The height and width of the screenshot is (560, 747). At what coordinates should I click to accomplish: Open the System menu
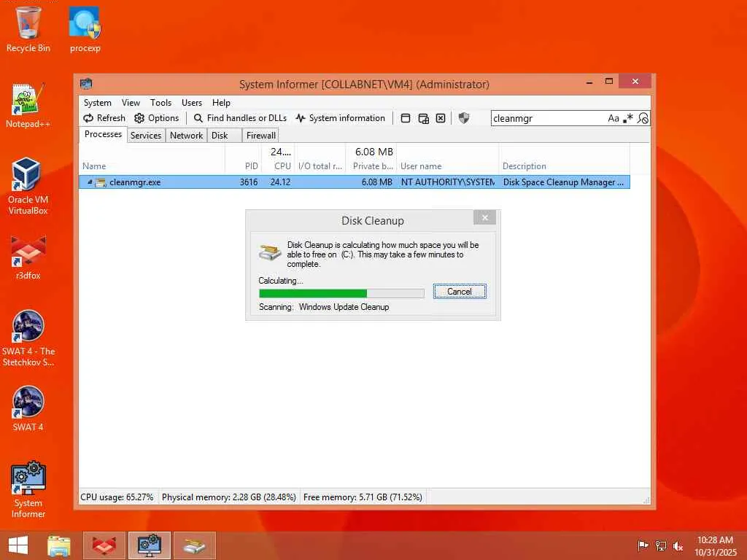point(97,103)
